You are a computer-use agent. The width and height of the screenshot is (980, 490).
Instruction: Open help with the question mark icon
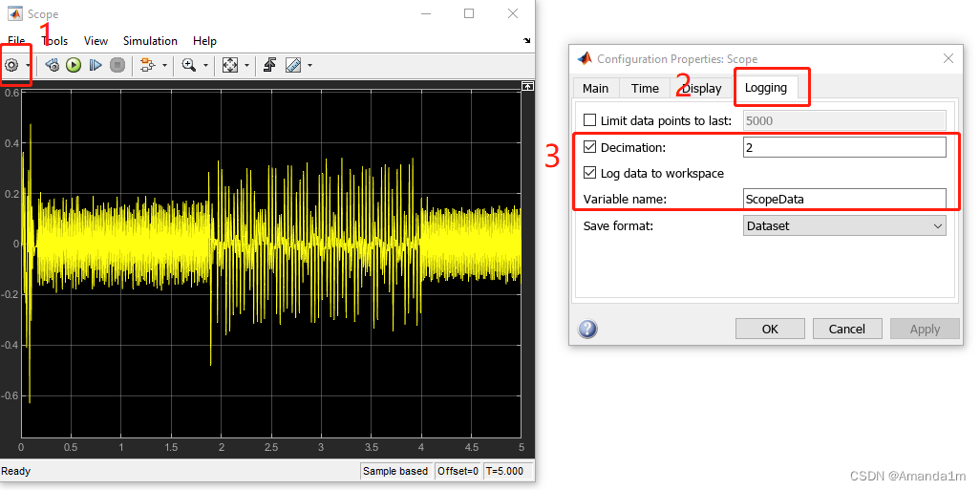587,329
